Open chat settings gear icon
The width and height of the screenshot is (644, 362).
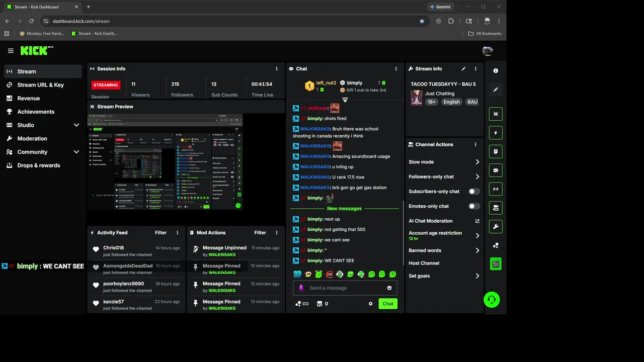point(371,304)
